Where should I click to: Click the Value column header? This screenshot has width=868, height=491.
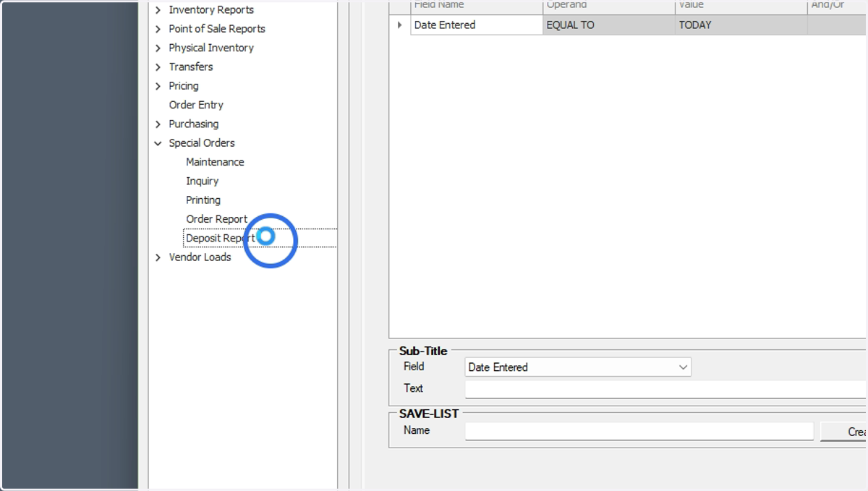tap(741, 7)
